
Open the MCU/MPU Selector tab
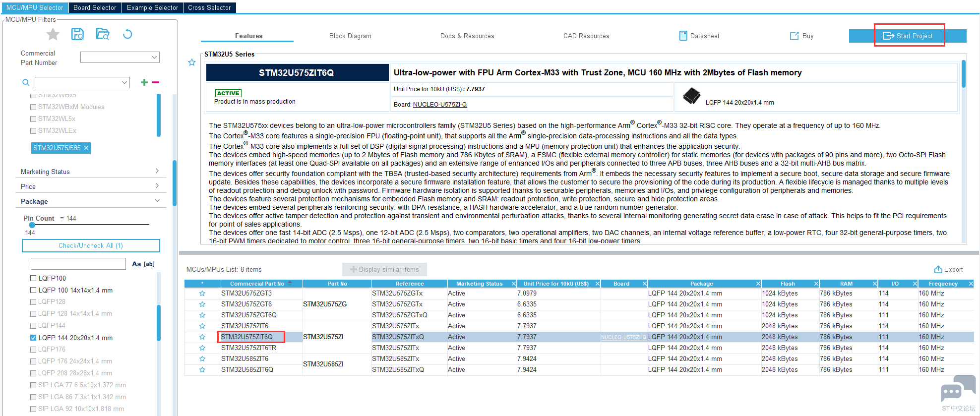pos(35,7)
